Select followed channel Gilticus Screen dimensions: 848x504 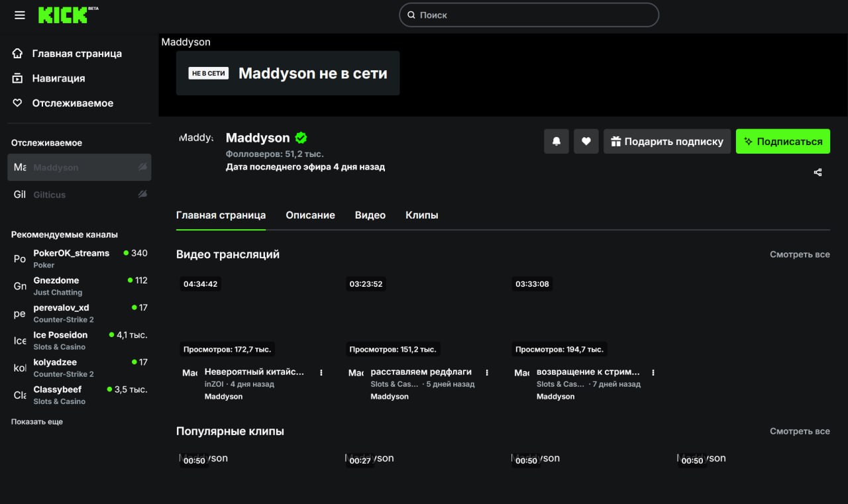pos(79,195)
